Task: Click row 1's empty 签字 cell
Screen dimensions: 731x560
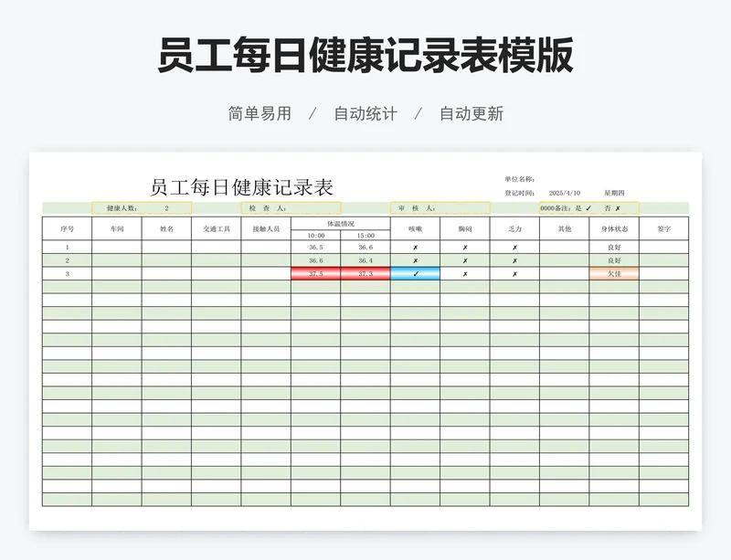Action: [x=664, y=248]
